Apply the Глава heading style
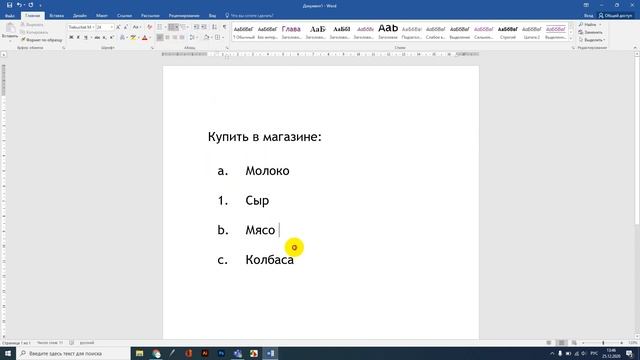Image resolution: width=640 pixels, height=360 pixels. click(x=291, y=32)
